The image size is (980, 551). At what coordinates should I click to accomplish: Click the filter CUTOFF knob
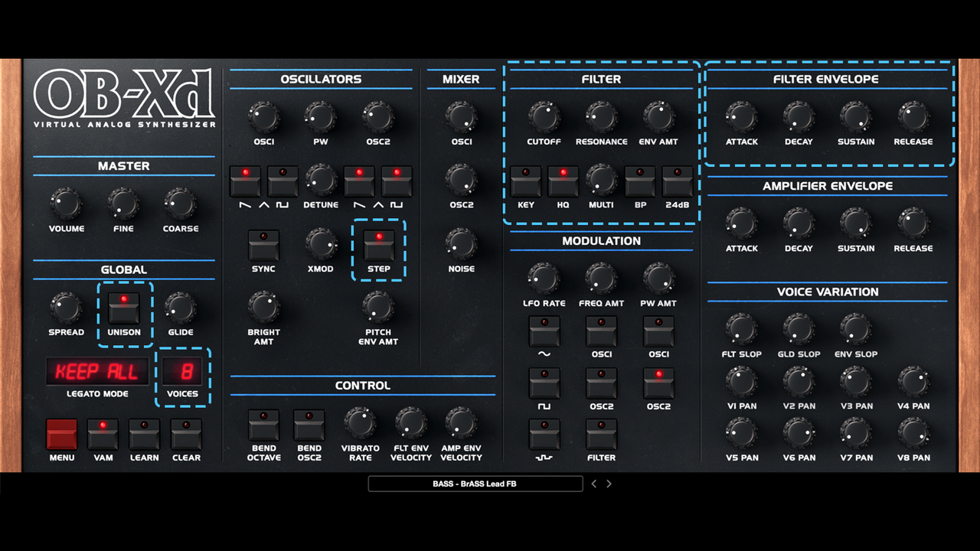544,116
